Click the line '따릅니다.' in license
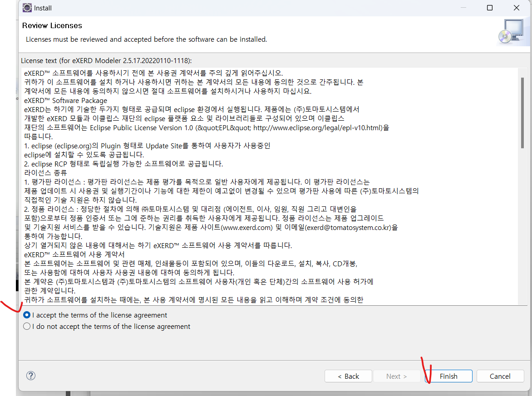The height and width of the screenshot is (396, 532). click(38, 137)
